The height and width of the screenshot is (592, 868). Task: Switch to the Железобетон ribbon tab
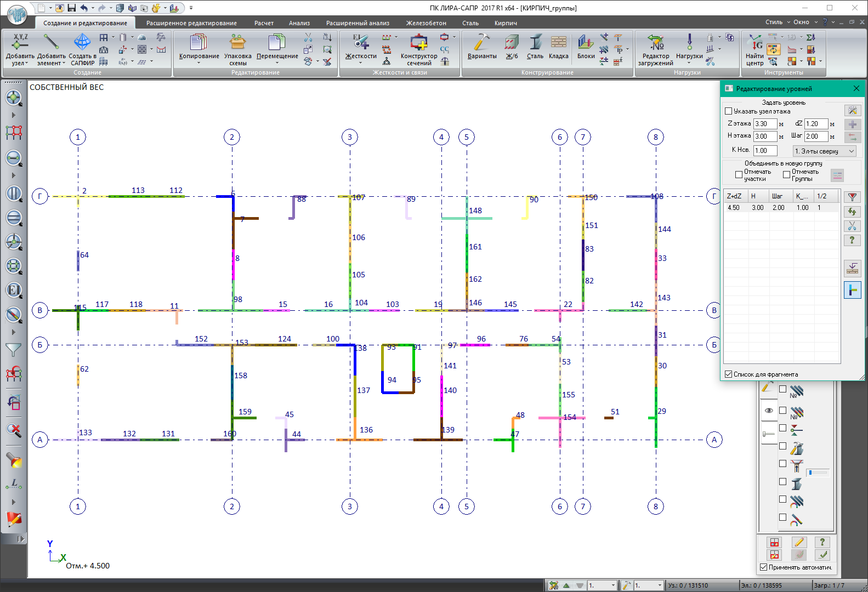point(426,23)
